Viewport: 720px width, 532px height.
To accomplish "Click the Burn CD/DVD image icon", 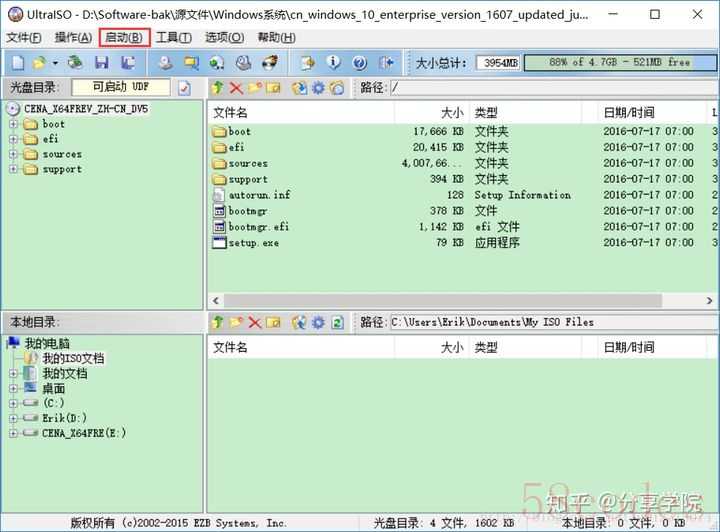I will (270, 63).
